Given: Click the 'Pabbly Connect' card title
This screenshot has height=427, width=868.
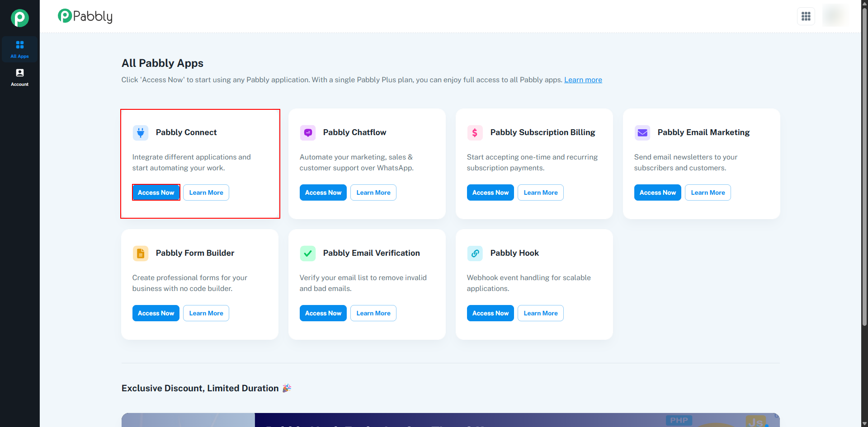Looking at the screenshot, I should (x=186, y=132).
